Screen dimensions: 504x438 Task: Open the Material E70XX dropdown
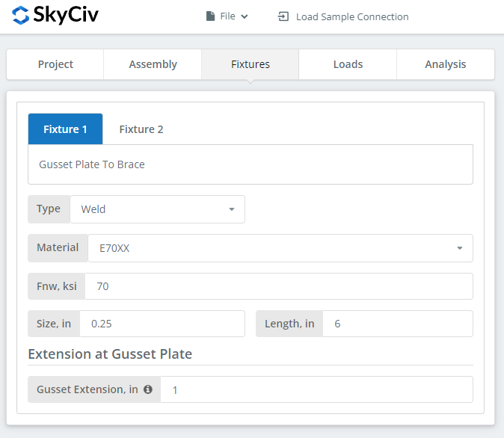tap(280, 248)
